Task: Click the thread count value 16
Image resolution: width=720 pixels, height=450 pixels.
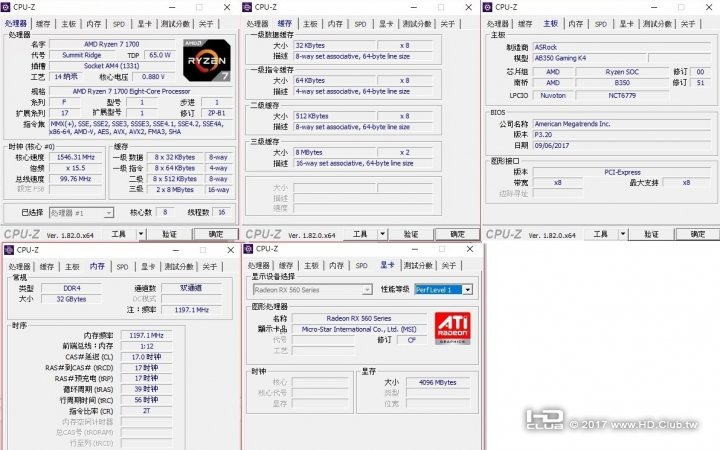Action: (x=221, y=213)
